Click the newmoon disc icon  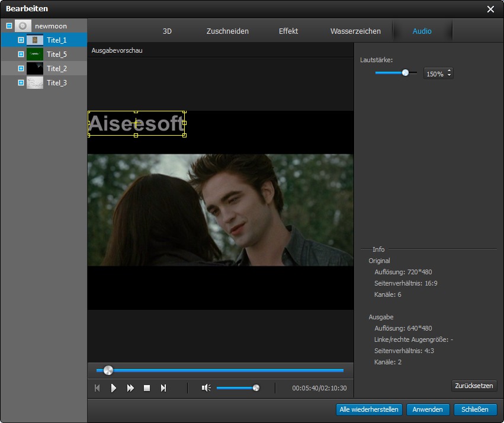click(x=23, y=25)
